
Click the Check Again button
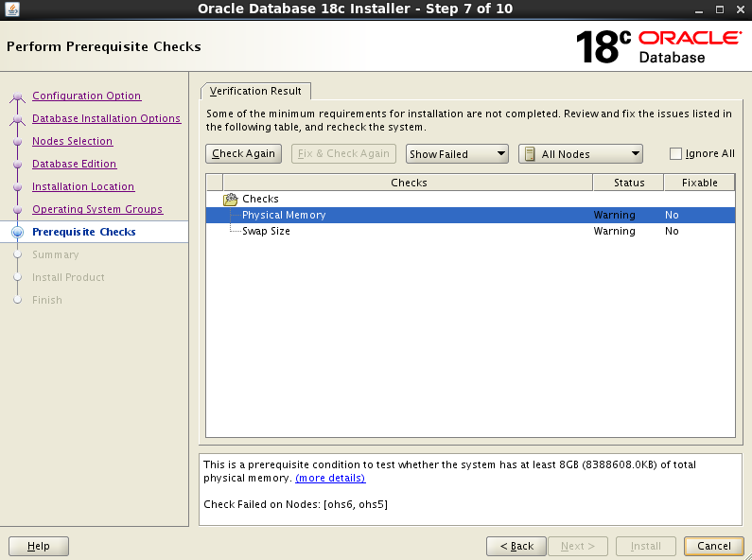pyautogui.click(x=244, y=154)
